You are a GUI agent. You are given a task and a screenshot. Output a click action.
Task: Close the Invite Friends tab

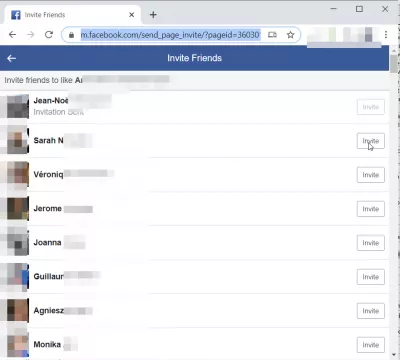click(x=132, y=15)
